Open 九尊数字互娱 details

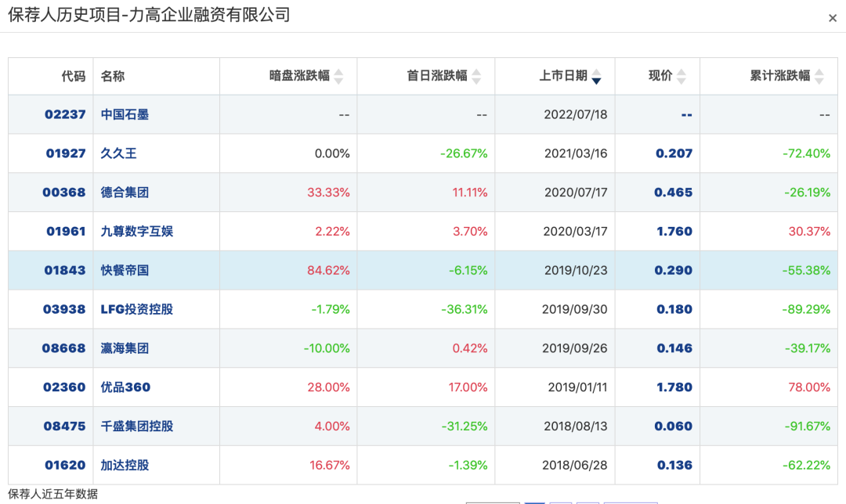(137, 231)
